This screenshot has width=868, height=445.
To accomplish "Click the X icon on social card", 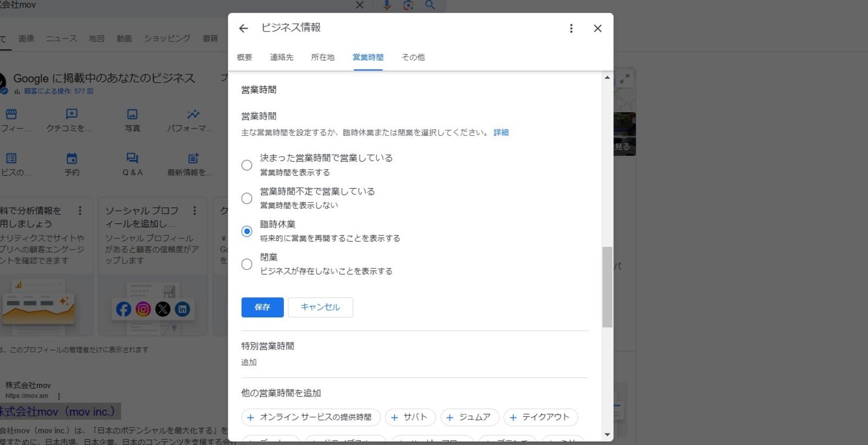I will click(x=163, y=309).
